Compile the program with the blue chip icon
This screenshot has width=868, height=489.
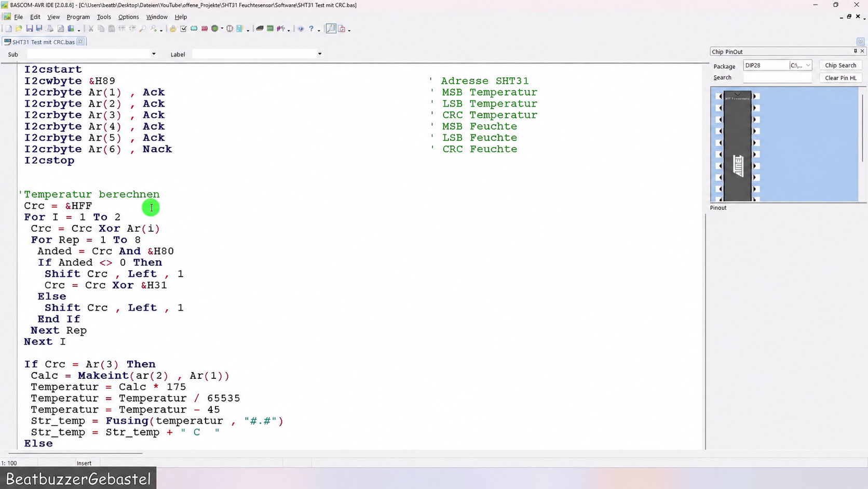point(194,29)
